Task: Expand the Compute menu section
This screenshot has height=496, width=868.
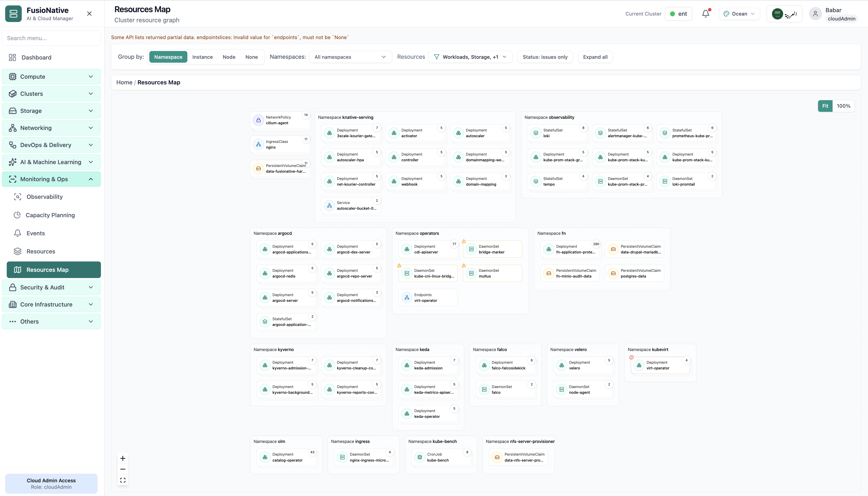Action: (52, 77)
